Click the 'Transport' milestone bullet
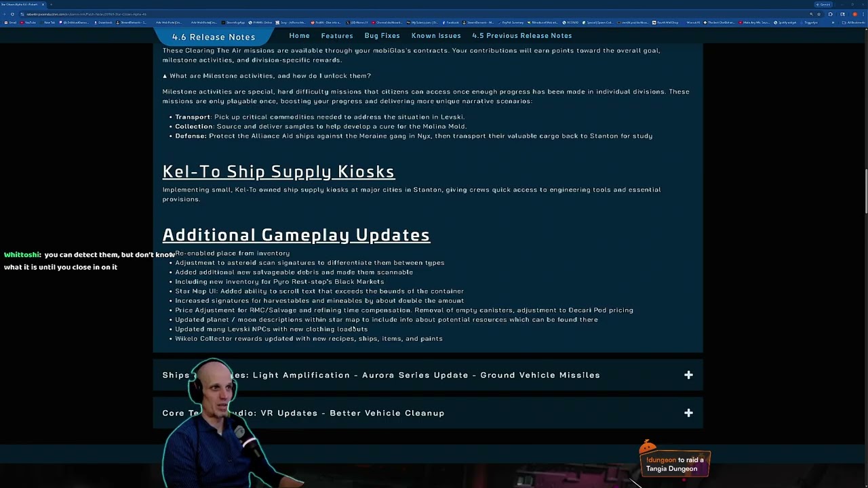Viewport: 868px width, 488px height. click(319, 117)
